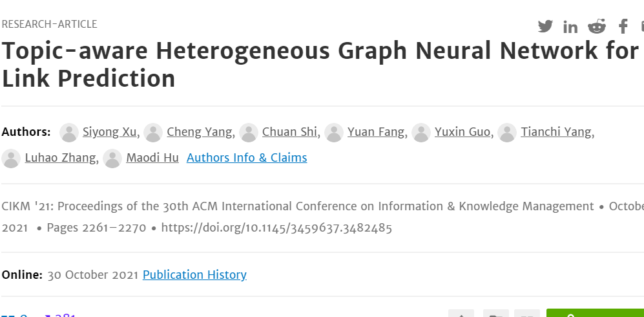Share the article on Twitter
This screenshot has height=317, width=644.
[545, 27]
